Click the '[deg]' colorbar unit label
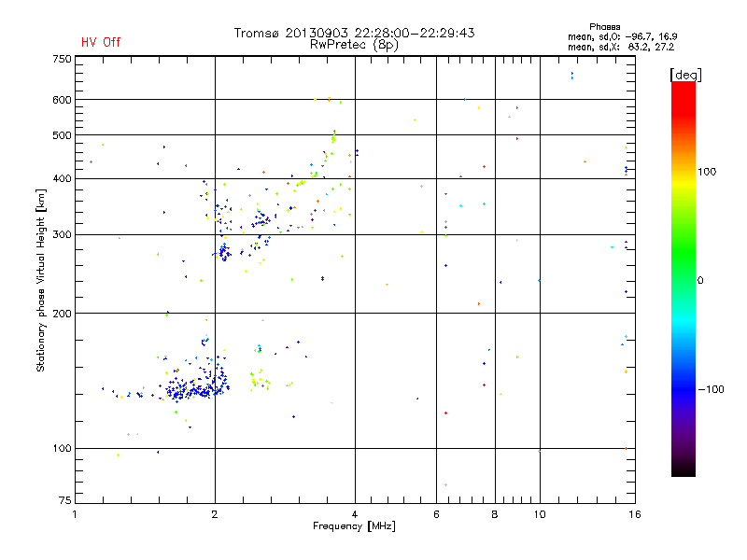The image size is (747, 560). 685,75
